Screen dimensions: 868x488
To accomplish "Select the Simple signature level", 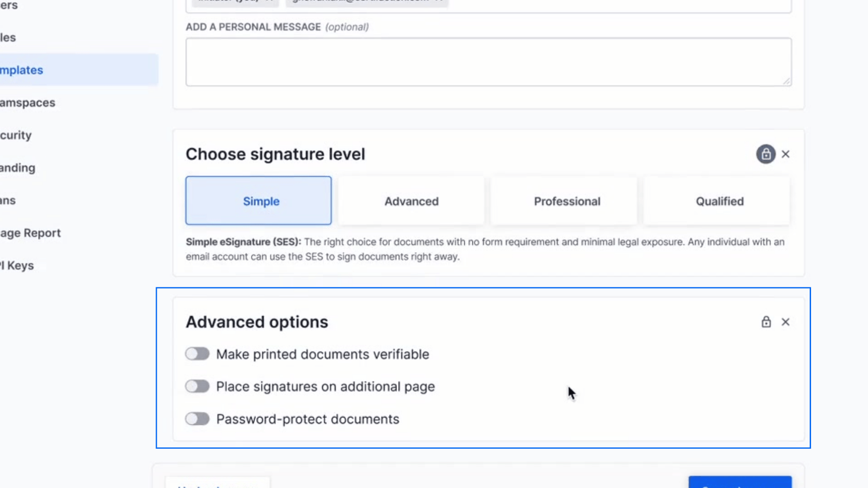I will click(x=258, y=201).
